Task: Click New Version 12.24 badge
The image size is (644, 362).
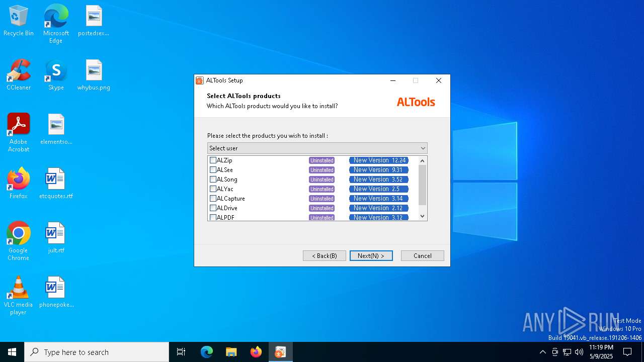Action: point(379,160)
